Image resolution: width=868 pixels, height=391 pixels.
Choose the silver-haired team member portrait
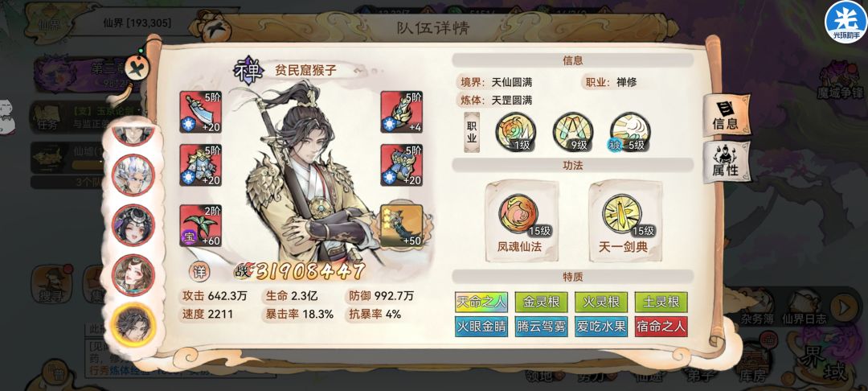coord(133,175)
